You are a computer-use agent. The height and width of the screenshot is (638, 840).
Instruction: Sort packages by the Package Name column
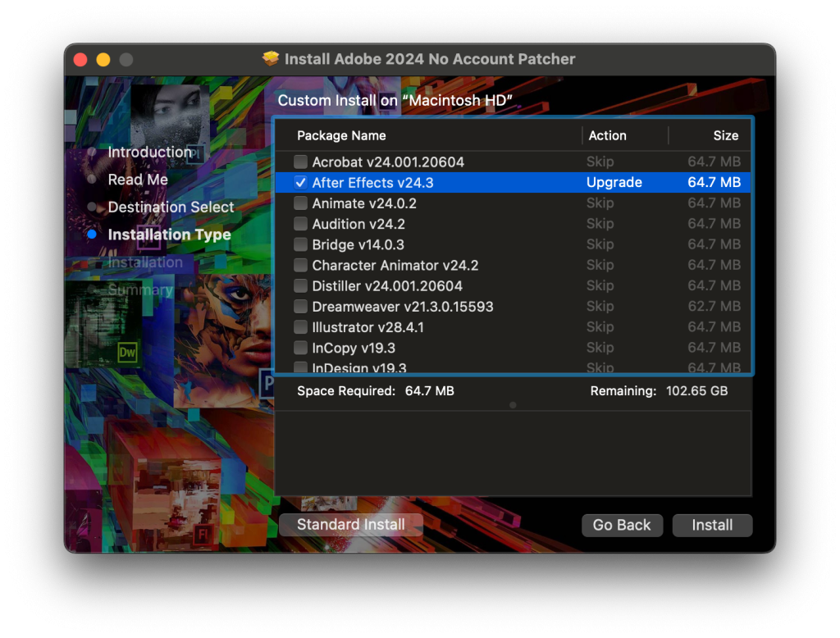click(341, 135)
